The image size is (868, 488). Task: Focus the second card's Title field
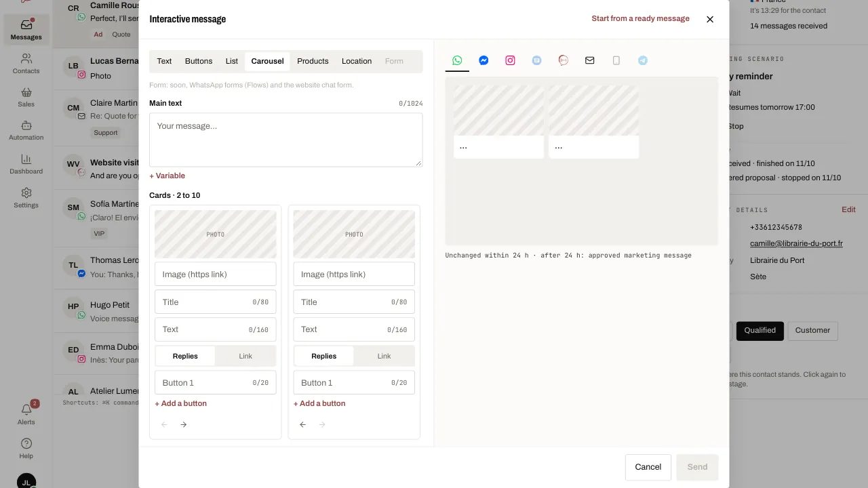354,302
